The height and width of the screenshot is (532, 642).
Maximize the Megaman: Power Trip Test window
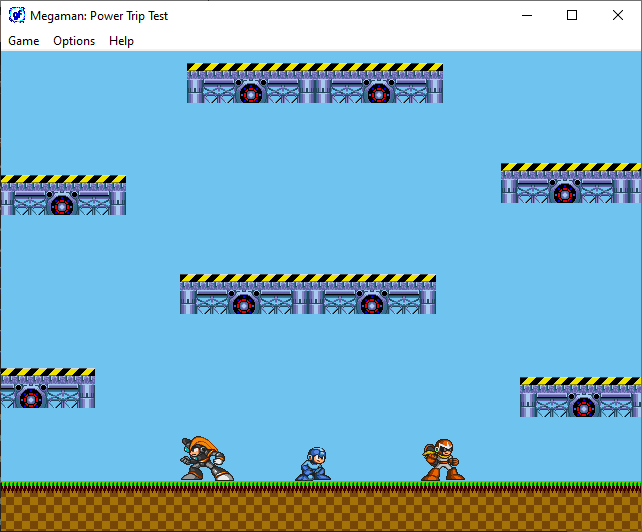(572, 16)
